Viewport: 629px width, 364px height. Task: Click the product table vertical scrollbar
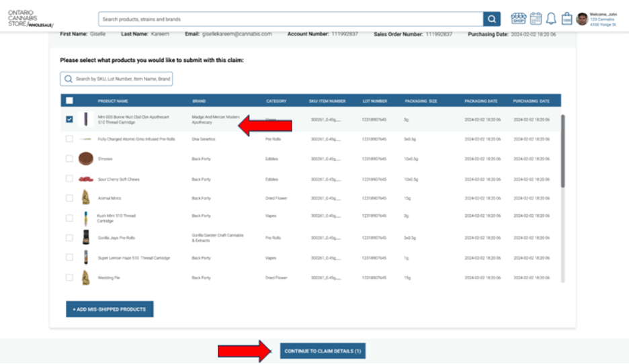pos(563,151)
